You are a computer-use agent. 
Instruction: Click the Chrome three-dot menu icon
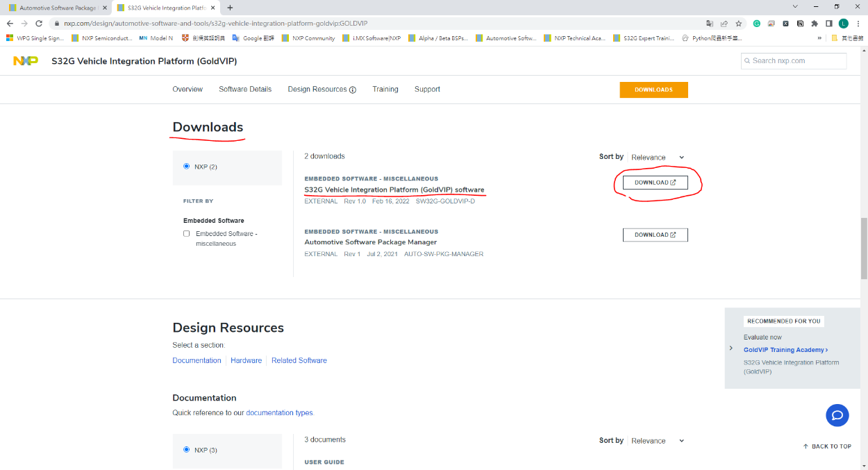pos(858,23)
